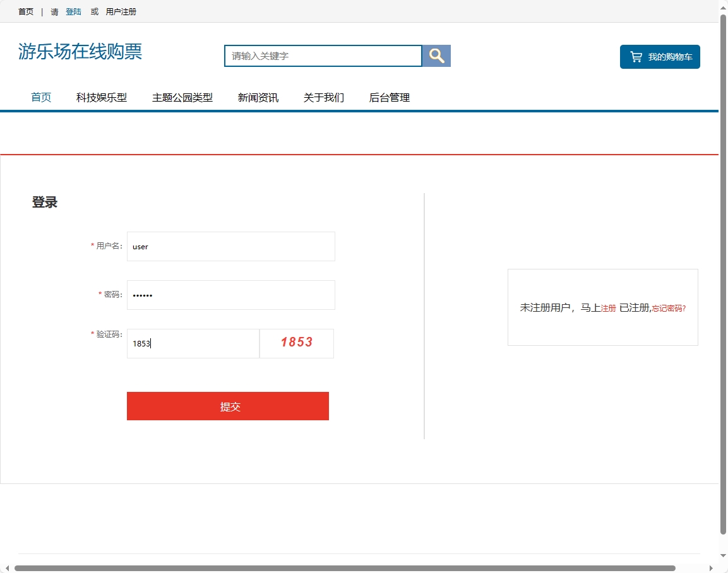Click the magnifying glass search icon
Screen dimensions: 728x573
click(x=436, y=56)
